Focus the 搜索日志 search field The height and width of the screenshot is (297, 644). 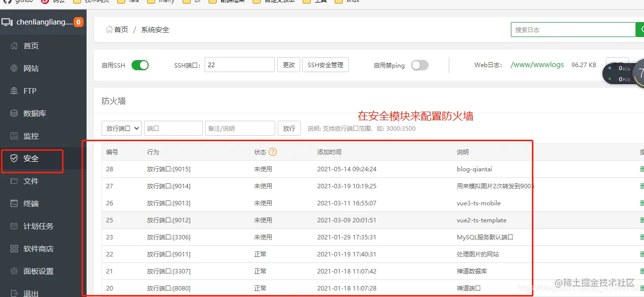coord(573,30)
